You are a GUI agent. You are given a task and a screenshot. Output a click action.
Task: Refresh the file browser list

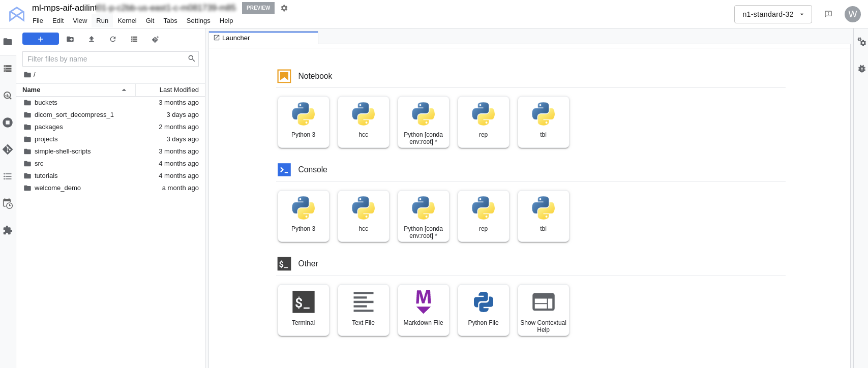pyautogui.click(x=113, y=39)
